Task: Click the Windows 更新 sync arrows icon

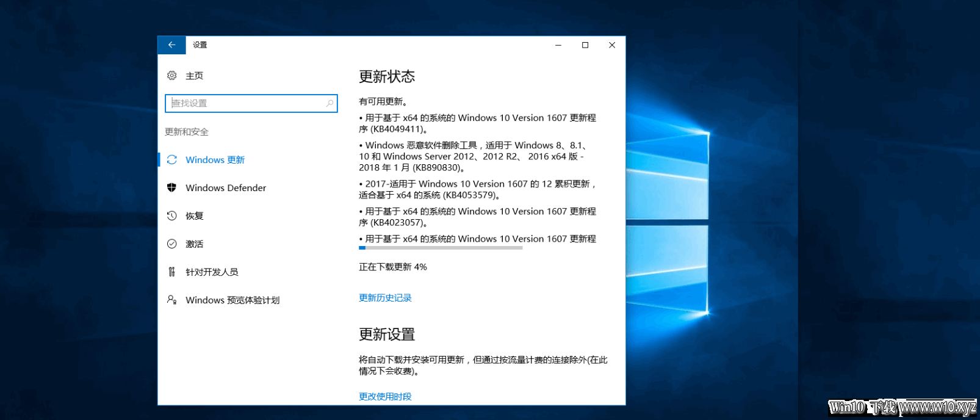Action: coord(172,159)
